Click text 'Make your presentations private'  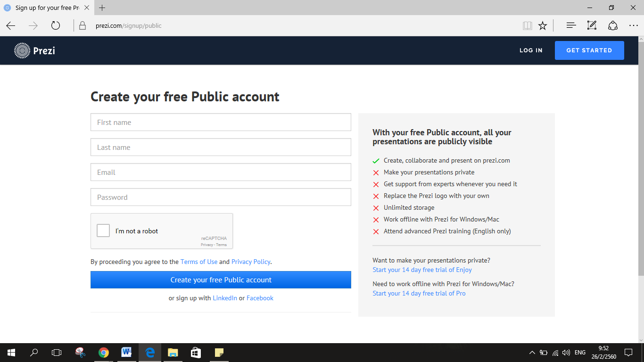(429, 172)
